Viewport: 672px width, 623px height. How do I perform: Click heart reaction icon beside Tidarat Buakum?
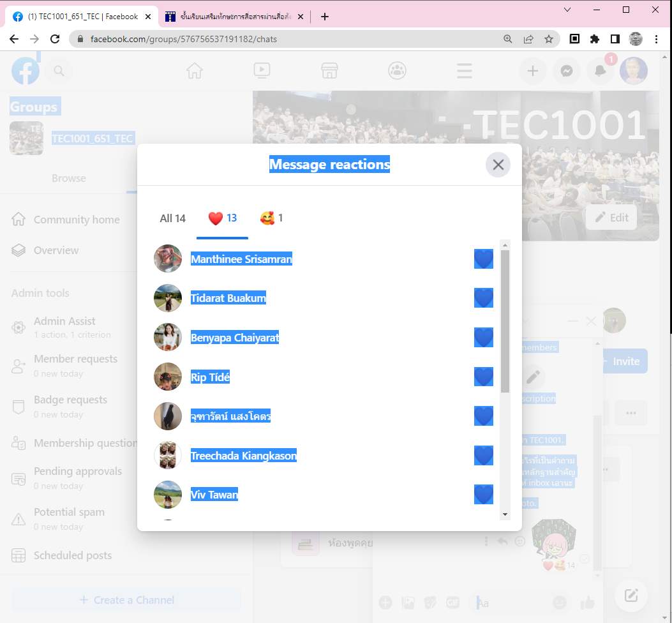click(x=484, y=298)
